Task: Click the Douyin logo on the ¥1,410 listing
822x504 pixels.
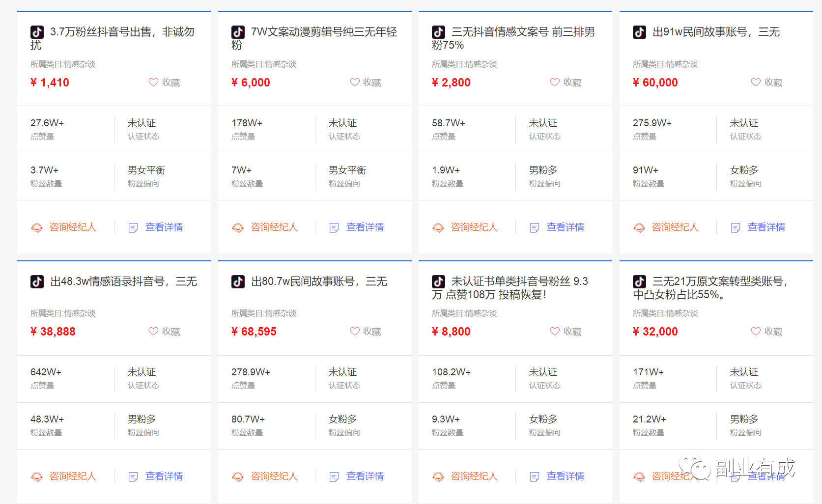Action: pyautogui.click(x=36, y=32)
